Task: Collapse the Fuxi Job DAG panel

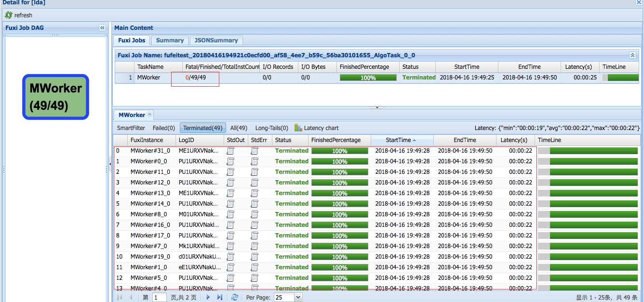Action: 102,28
